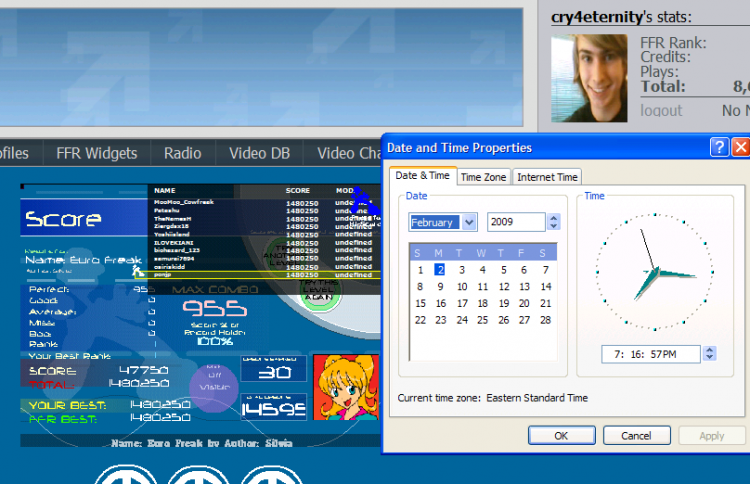Click the blonde anime girl character picture

point(345,386)
